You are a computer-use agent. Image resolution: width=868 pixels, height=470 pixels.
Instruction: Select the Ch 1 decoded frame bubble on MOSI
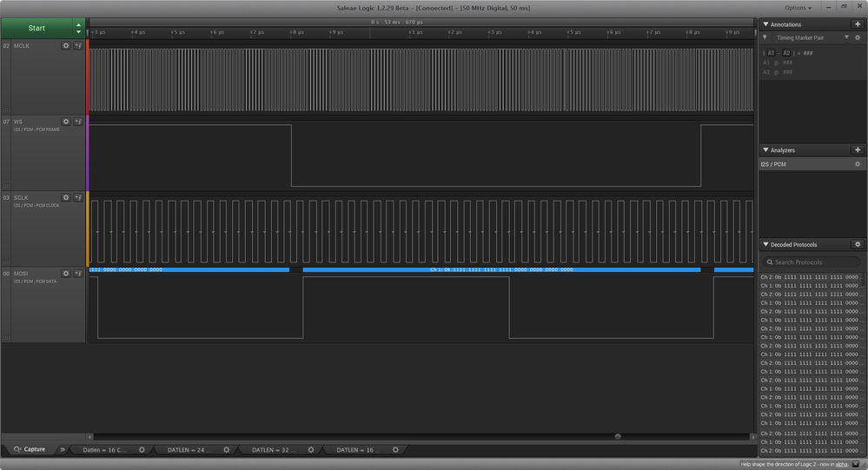[x=501, y=269]
